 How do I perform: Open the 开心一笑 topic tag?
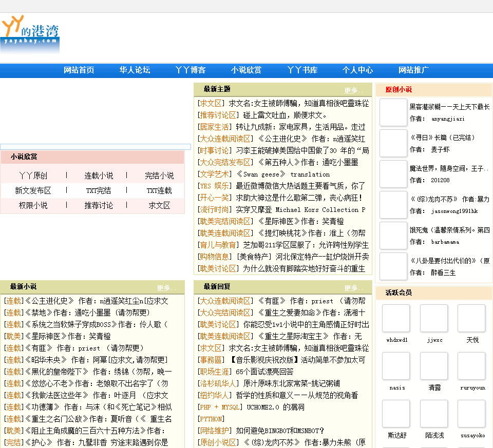pos(215,198)
